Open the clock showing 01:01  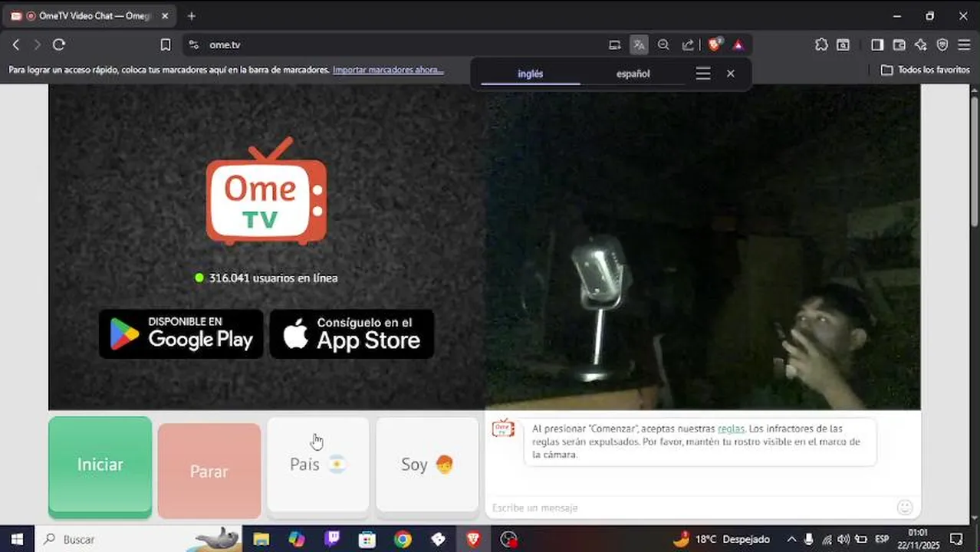point(919,539)
